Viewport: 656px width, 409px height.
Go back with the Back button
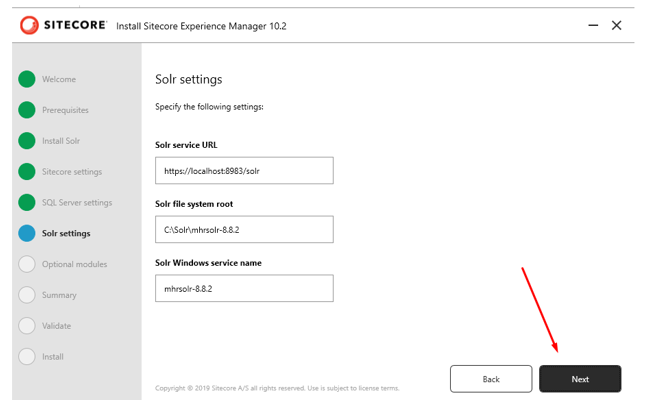pyautogui.click(x=491, y=379)
